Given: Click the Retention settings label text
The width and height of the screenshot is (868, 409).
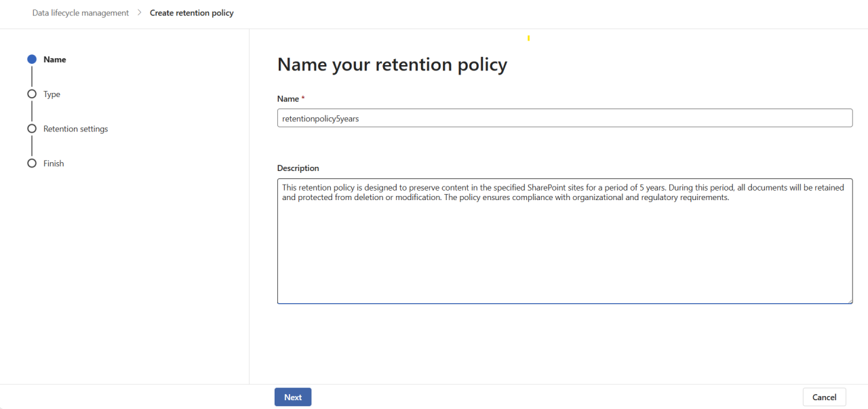Looking at the screenshot, I should pyautogui.click(x=75, y=128).
